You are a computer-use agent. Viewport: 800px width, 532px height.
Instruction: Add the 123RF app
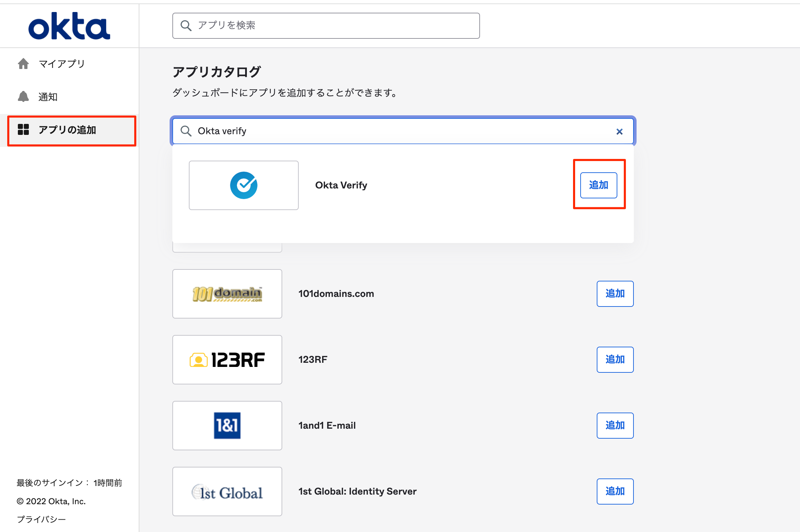[615, 360]
